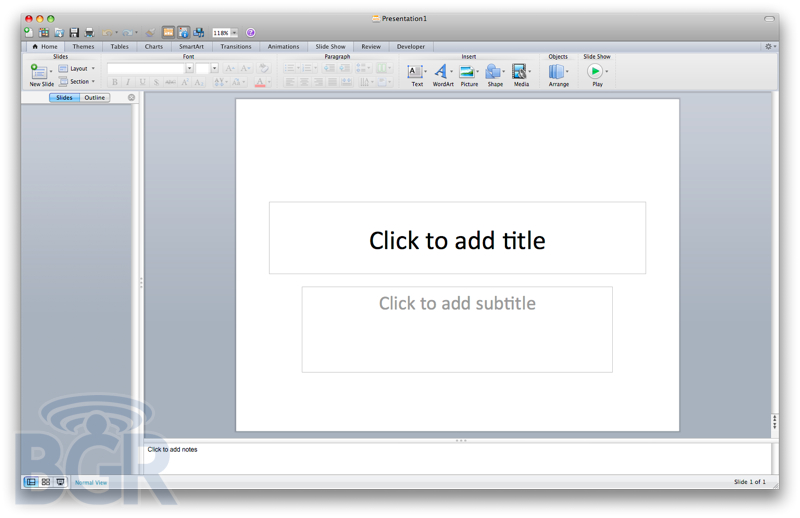Decrease the font size
Viewport: 800px width, 518px height.
click(245, 68)
